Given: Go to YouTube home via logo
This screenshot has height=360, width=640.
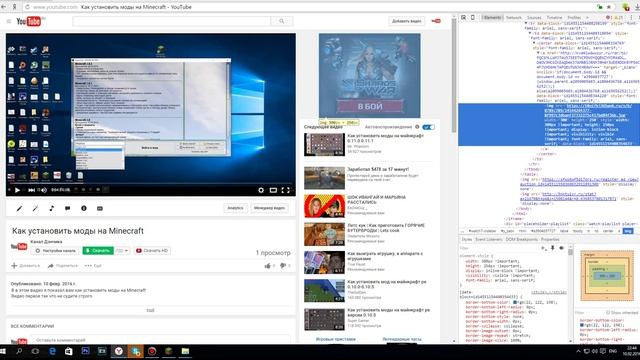Looking at the screenshot, I should coord(29,21).
